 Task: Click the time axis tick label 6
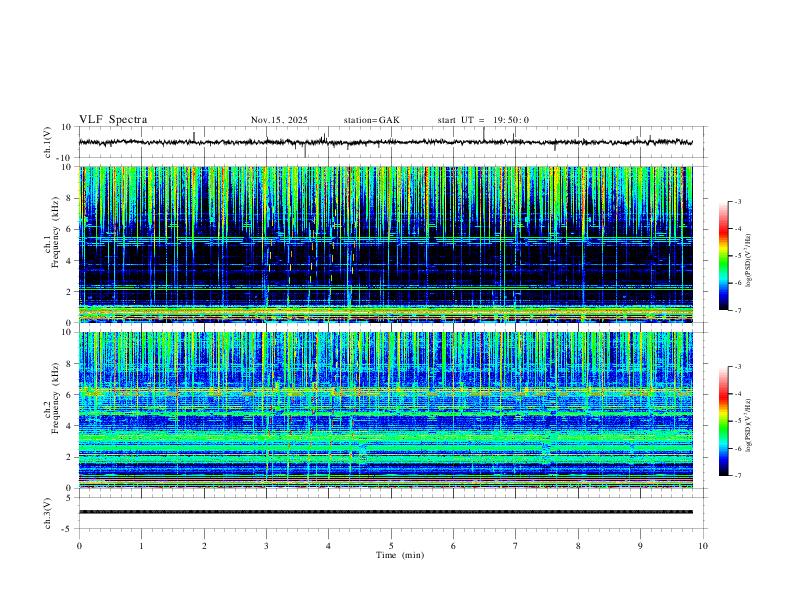[x=453, y=546]
